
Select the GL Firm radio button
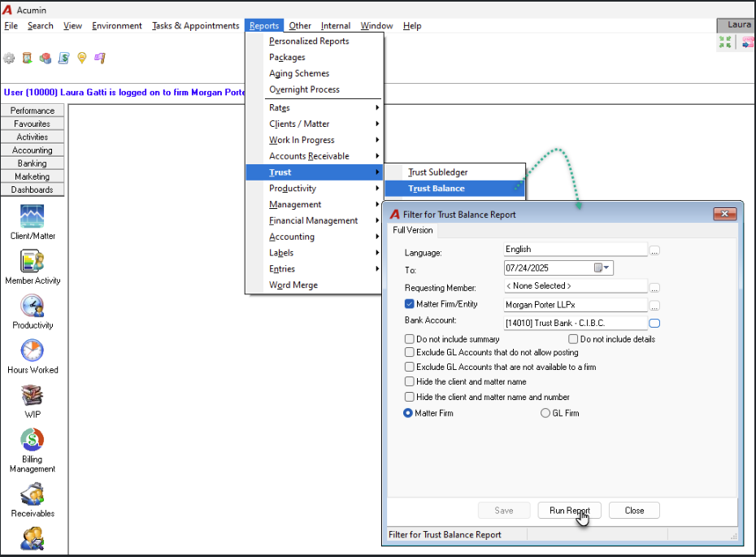545,413
